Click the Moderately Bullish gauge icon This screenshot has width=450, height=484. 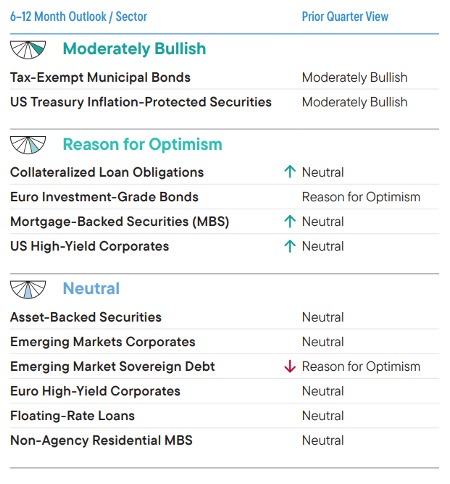click(28, 50)
